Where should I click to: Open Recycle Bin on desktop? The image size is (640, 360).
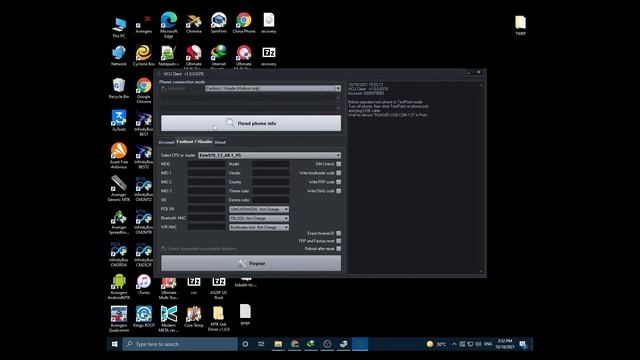[119, 89]
